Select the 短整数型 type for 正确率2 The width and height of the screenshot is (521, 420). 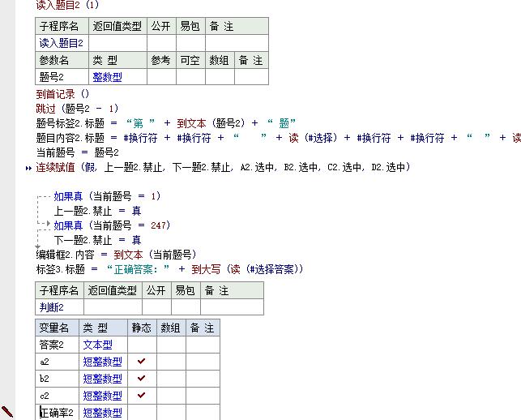[x=102, y=413]
